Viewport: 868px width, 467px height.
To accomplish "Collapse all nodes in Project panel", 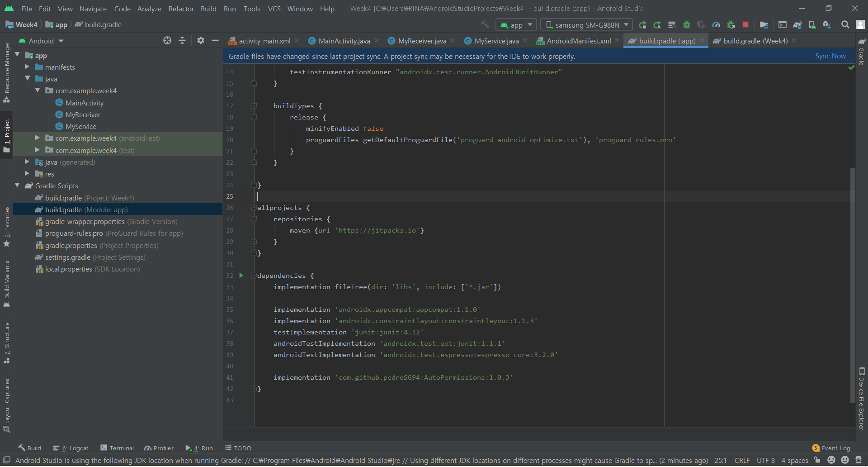I will pyautogui.click(x=182, y=41).
